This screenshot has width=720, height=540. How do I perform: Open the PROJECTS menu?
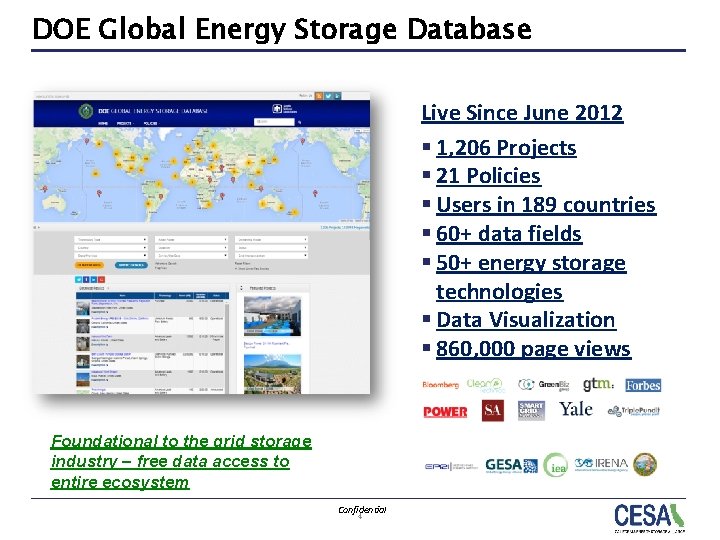coord(124,124)
